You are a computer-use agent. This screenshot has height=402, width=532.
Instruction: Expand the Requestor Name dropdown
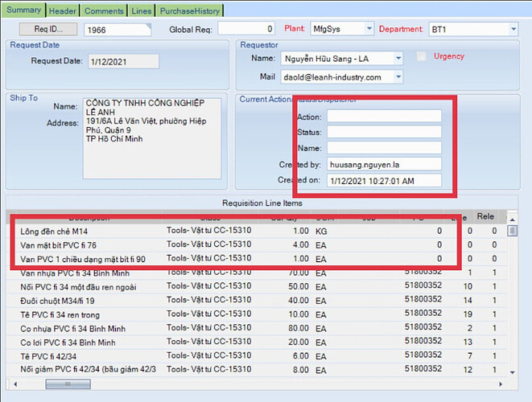click(x=398, y=59)
